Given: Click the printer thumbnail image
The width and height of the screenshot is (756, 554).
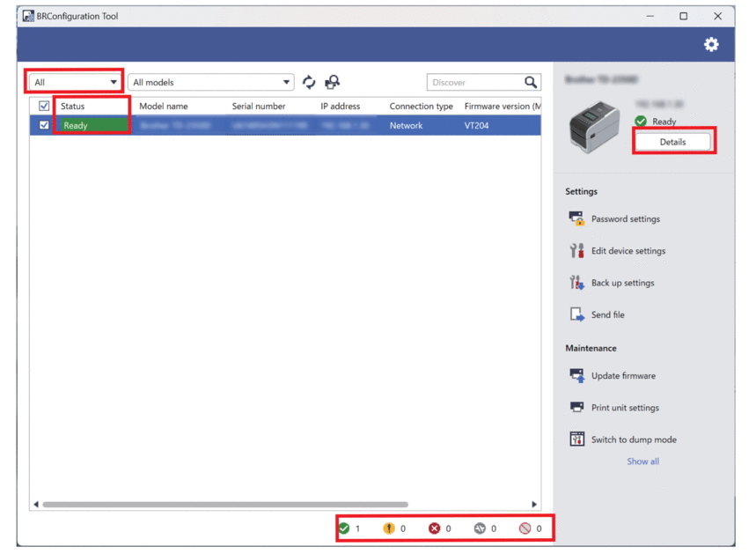Looking at the screenshot, I should point(594,127).
